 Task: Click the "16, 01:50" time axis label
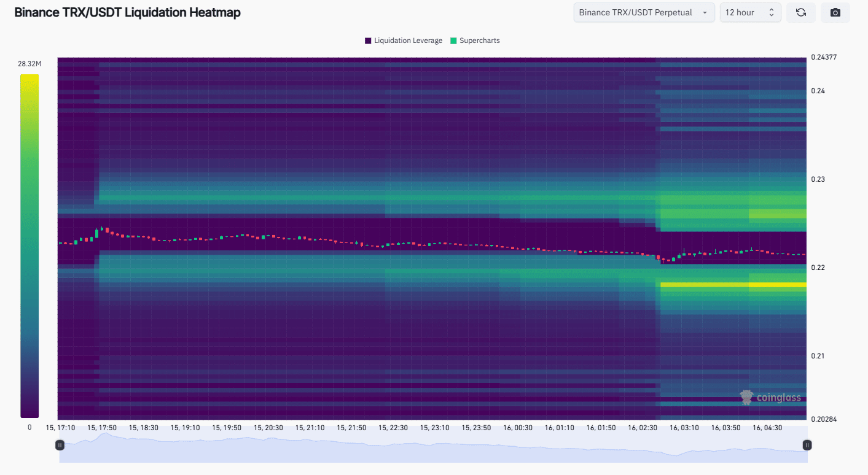click(601, 427)
